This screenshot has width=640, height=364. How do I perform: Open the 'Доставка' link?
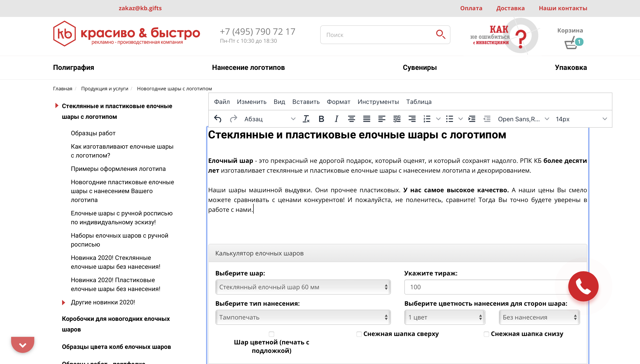[x=510, y=8]
